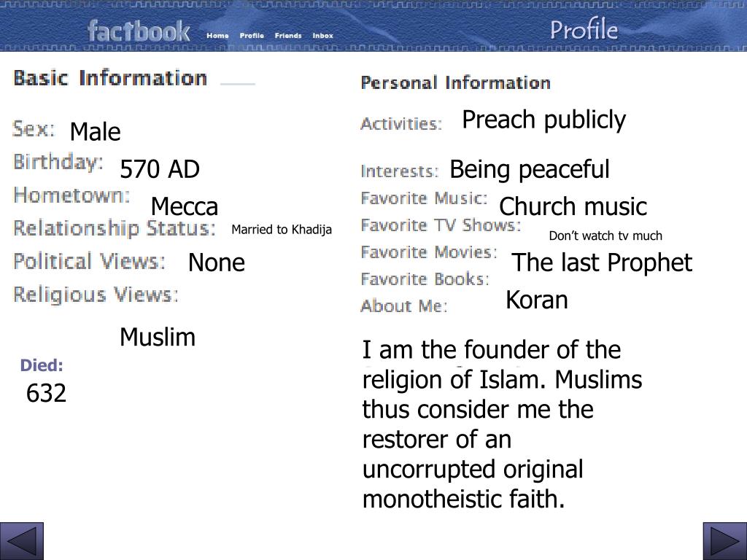Image resolution: width=747 pixels, height=560 pixels.
Task: Open the Home menu item
Action: [217, 36]
